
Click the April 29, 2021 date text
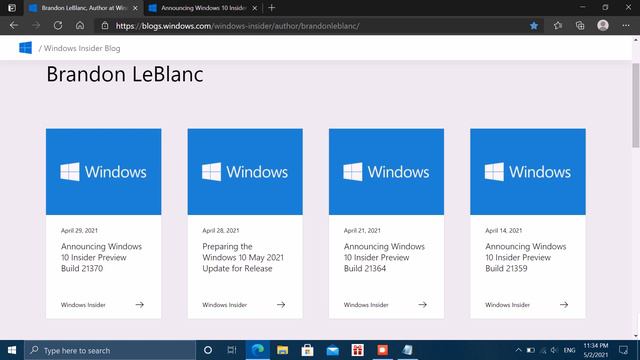click(79, 231)
